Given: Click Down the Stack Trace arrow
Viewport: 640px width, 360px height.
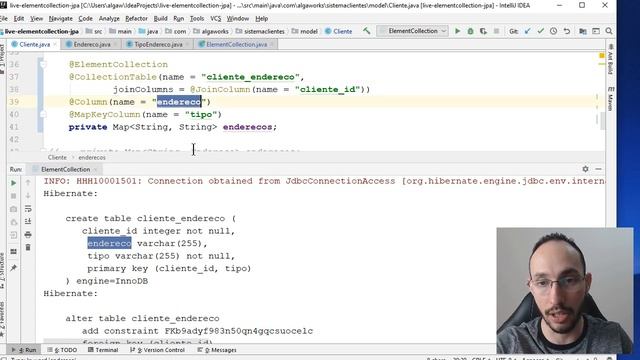Looking at the screenshot, I should tap(28, 196).
